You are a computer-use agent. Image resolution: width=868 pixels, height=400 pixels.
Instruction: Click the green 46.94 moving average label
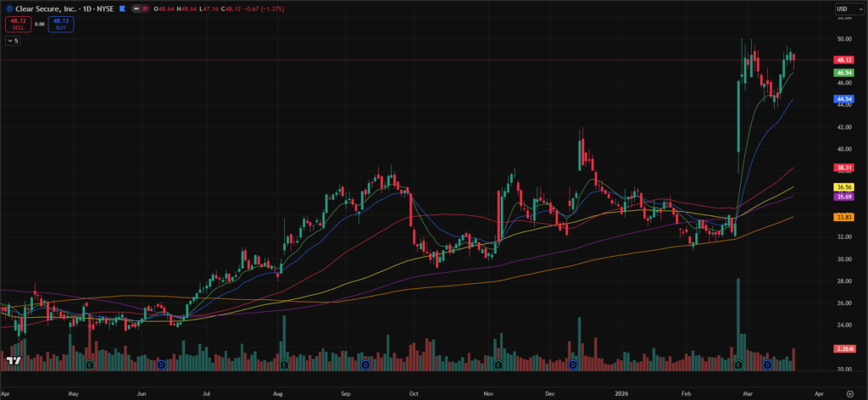pos(843,74)
